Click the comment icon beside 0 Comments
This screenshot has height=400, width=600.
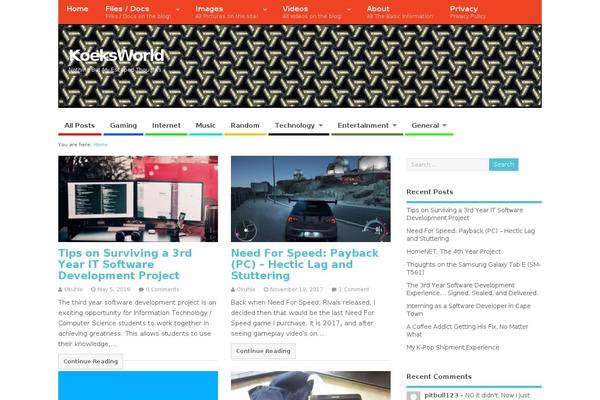[141, 290]
